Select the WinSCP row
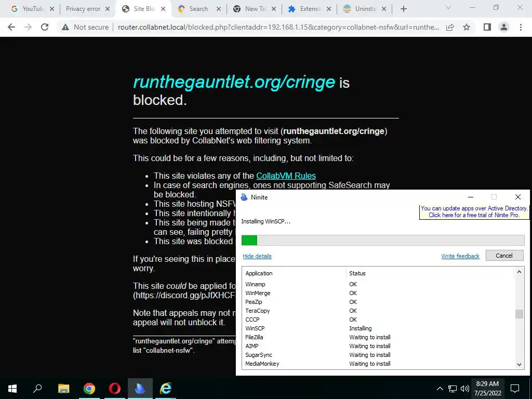Viewport: 532px width, 399px height. (378, 328)
